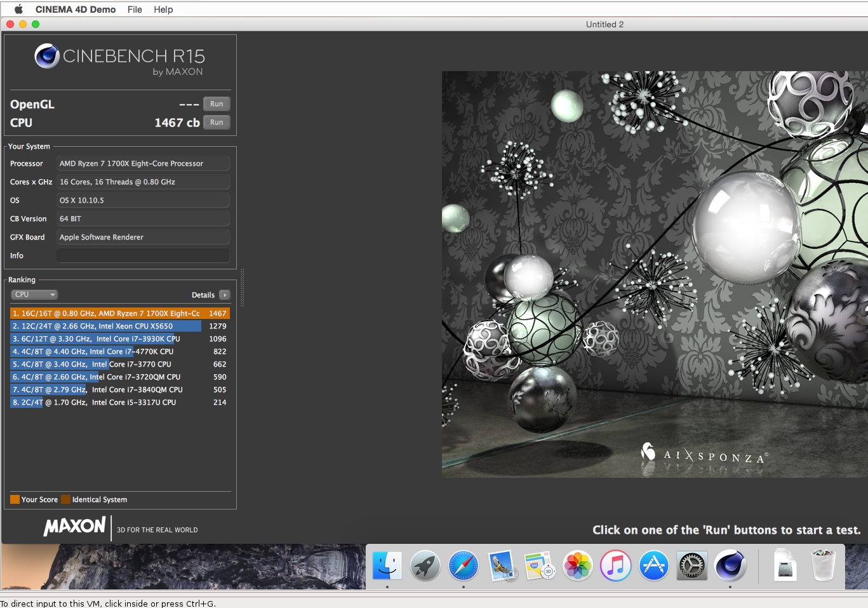Run the CPU benchmark test

217,123
